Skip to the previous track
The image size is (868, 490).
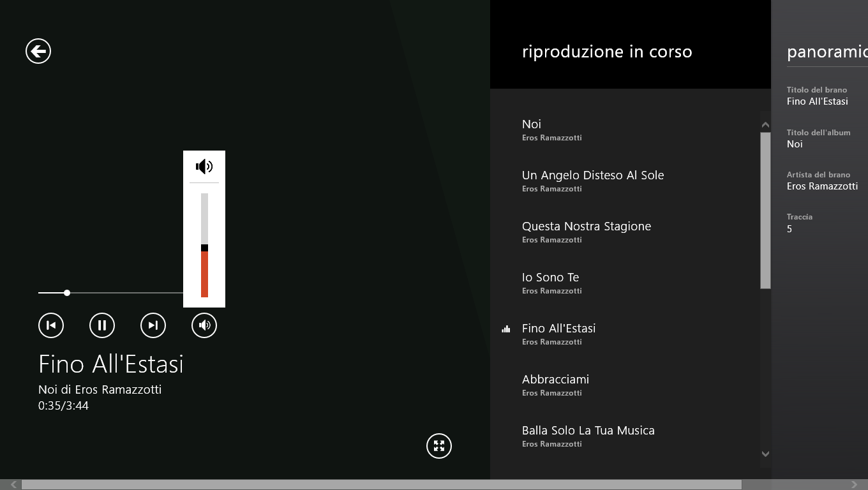[x=51, y=325]
